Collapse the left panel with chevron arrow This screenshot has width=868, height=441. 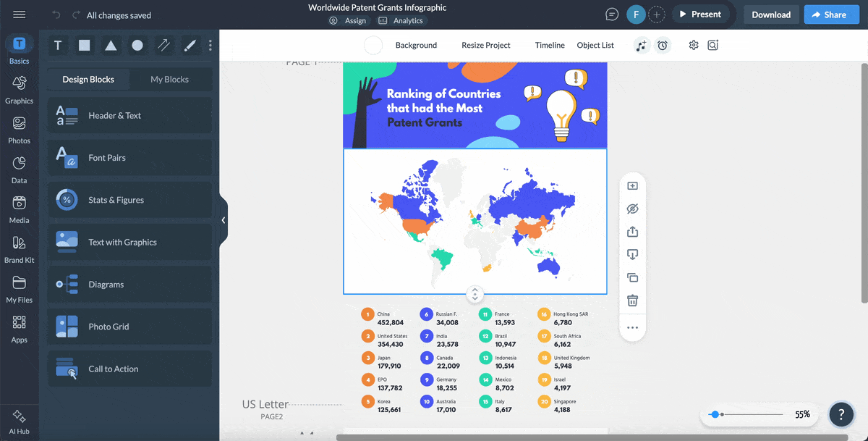pyautogui.click(x=223, y=219)
